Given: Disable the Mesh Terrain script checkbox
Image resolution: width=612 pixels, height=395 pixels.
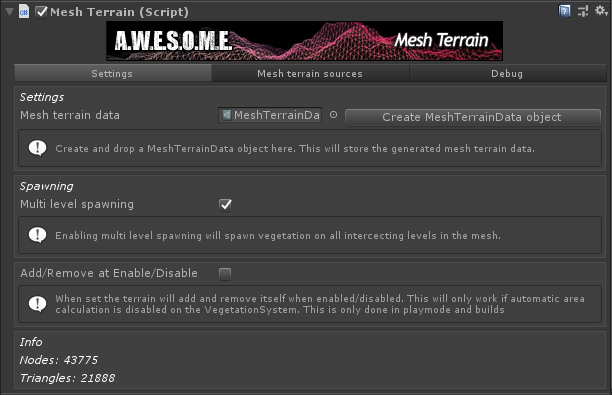Looking at the screenshot, I should (x=41, y=12).
